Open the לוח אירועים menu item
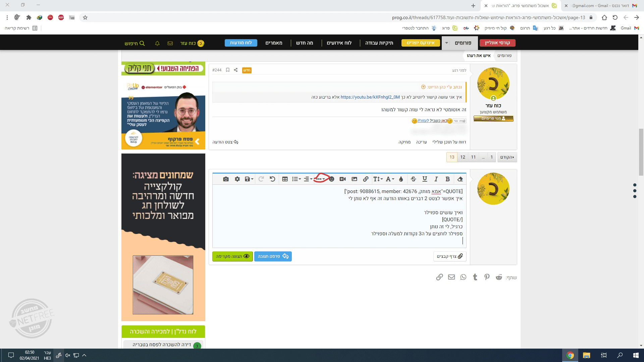 click(x=339, y=43)
